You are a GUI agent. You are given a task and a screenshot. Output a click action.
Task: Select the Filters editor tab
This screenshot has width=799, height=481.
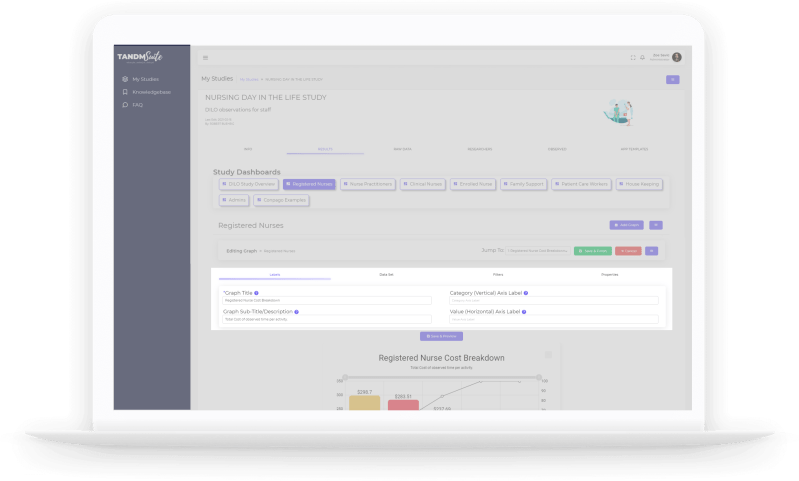498,275
